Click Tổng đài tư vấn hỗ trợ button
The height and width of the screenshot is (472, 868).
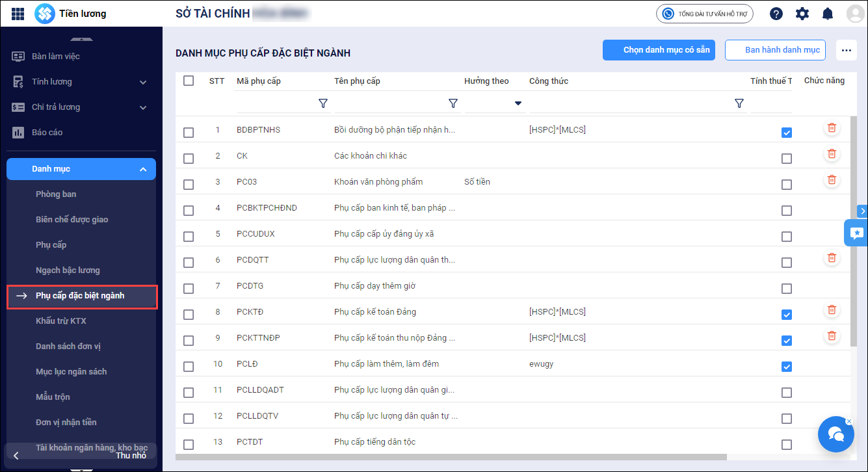[x=705, y=14]
